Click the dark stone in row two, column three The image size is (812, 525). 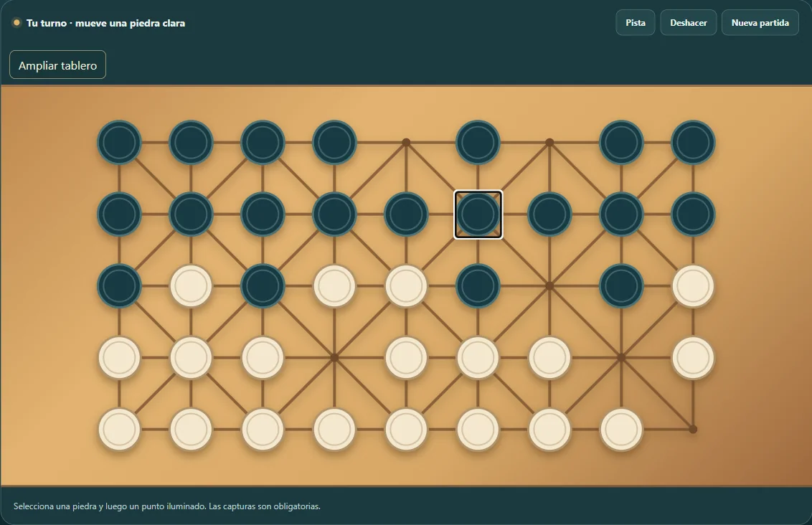263,214
